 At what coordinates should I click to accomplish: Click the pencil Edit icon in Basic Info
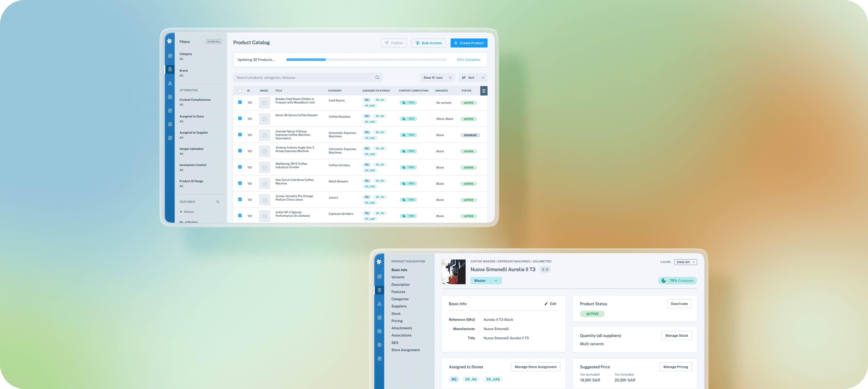click(x=546, y=304)
